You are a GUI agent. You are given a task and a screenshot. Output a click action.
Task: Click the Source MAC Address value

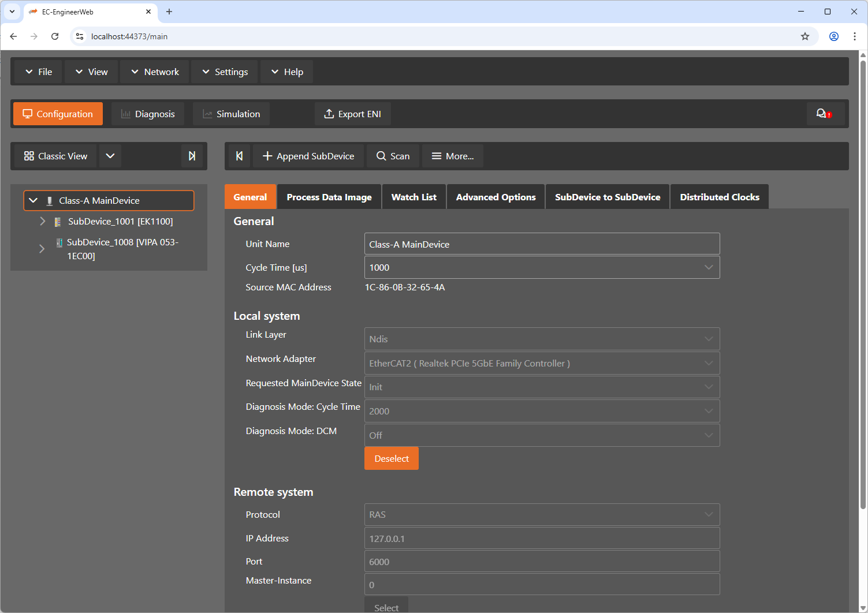coord(405,287)
